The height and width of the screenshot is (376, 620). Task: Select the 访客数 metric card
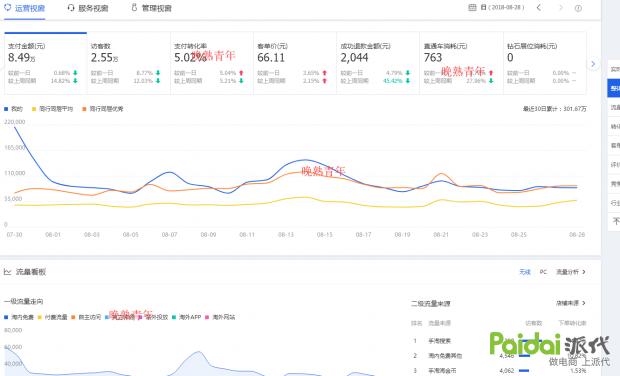pyautogui.click(x=129, y=63)
